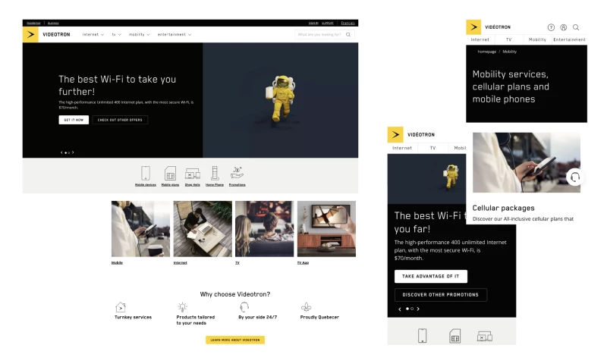Click the Turnkey services house icon
607x364 pixels.
click(x=121, y=307)
